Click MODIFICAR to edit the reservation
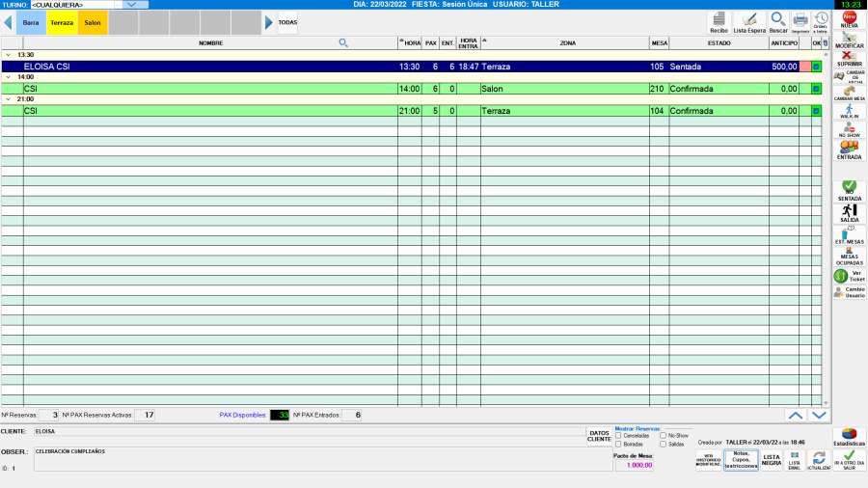868x488 pixels. (x=849, y=41)
